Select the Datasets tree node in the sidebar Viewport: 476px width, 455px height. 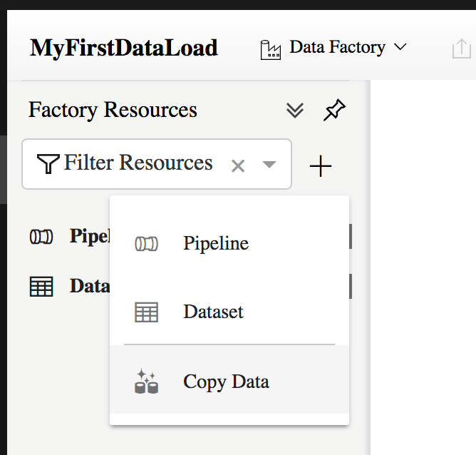(x=70, y=286)
